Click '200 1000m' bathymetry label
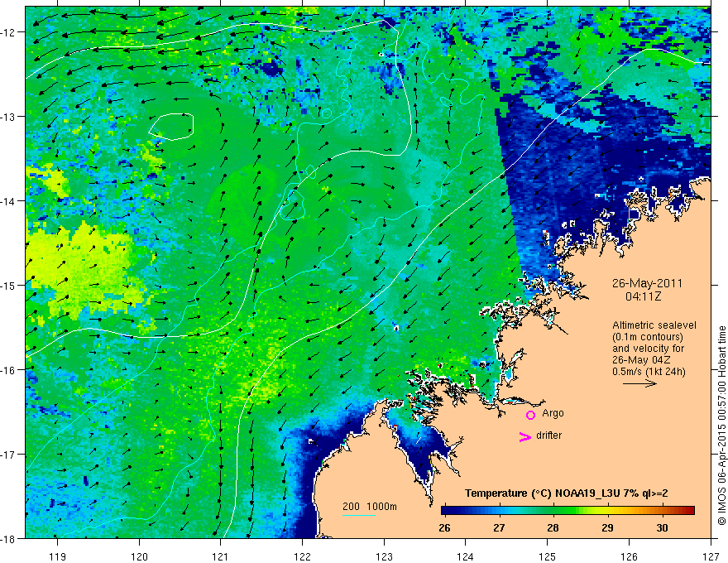 click(x=370, y=507)
